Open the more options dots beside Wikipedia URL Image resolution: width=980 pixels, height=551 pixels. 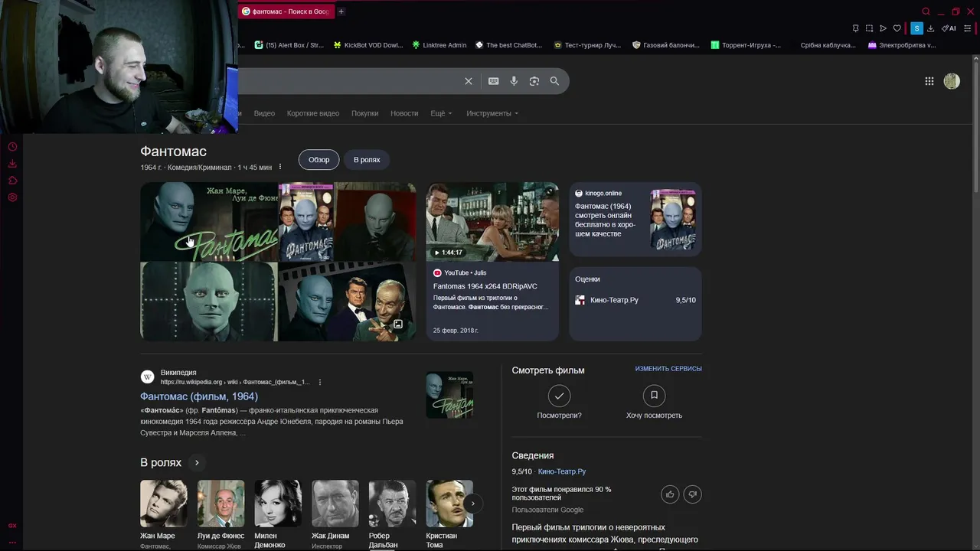[x=320, y=382]
